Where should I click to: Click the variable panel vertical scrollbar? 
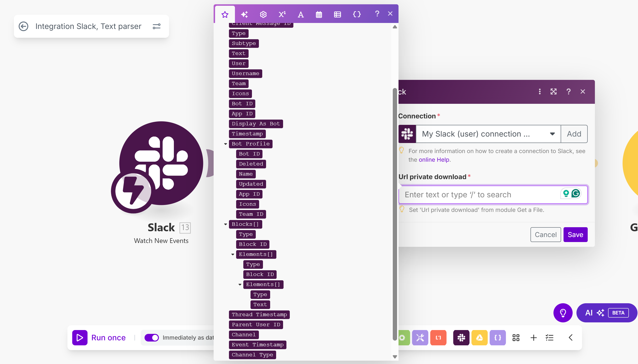pyautogui.click(x=395, y=213)
